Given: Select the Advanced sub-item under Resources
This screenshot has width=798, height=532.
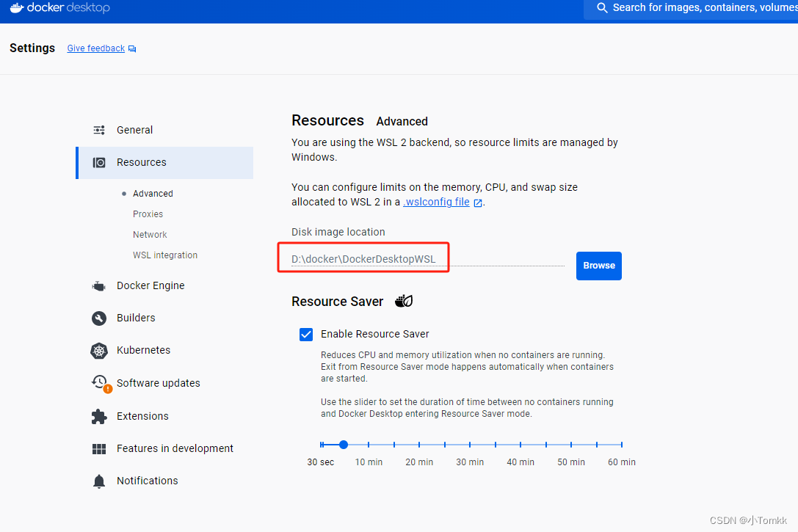Looking at the screenshot, I should coord(153,194).
